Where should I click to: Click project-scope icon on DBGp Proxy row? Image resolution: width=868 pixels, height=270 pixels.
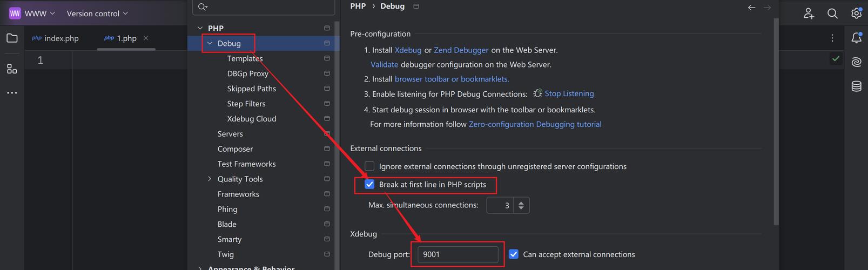[x=327, y=73]
